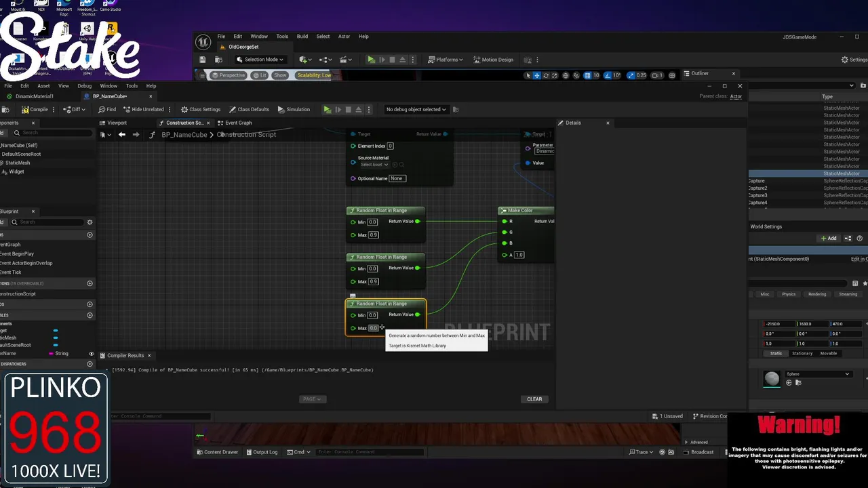Click the Element Index input
This screenshot has width=868, height=488.
[x=390, y=146]
